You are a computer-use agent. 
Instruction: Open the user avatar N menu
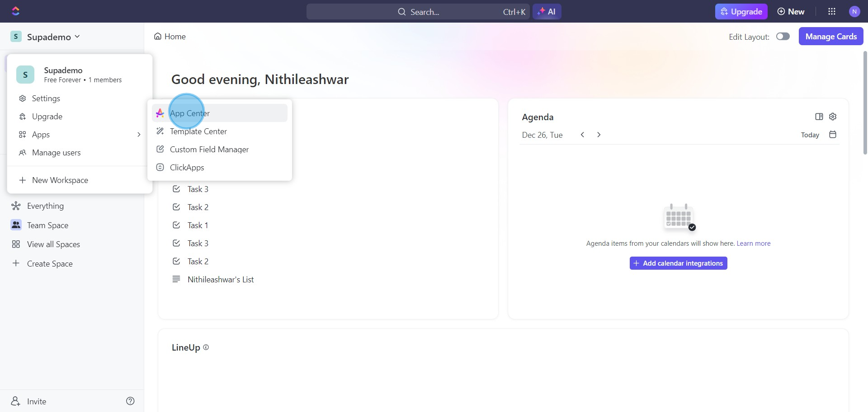coord(854,12)
